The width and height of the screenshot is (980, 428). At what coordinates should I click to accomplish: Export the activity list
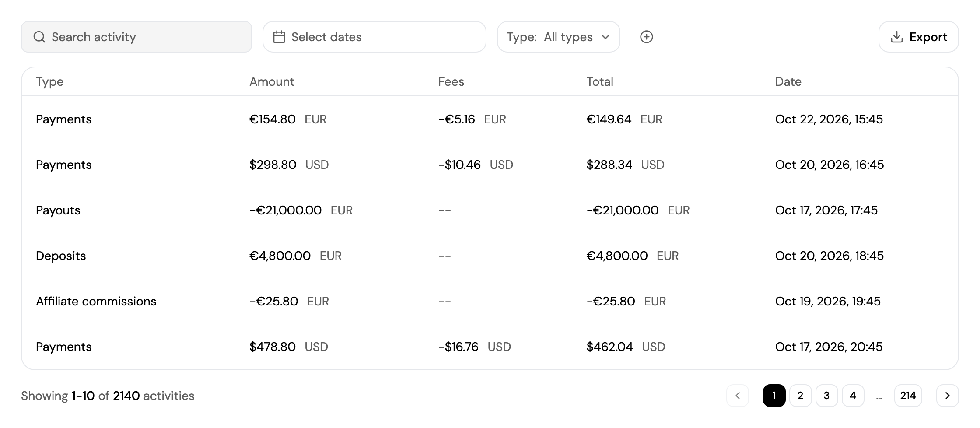tap(918, 37)
